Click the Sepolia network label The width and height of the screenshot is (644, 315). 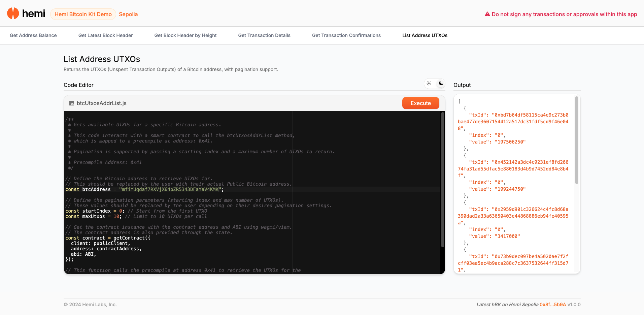(128, 14)
